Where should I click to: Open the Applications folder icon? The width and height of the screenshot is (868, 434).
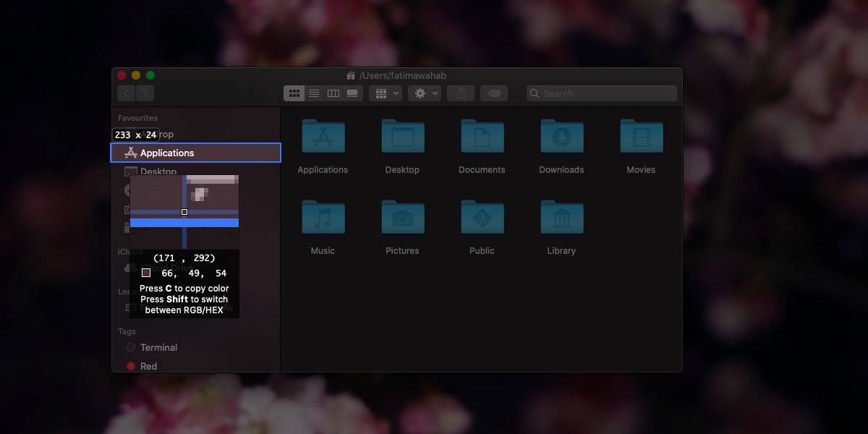pos(323,136)
